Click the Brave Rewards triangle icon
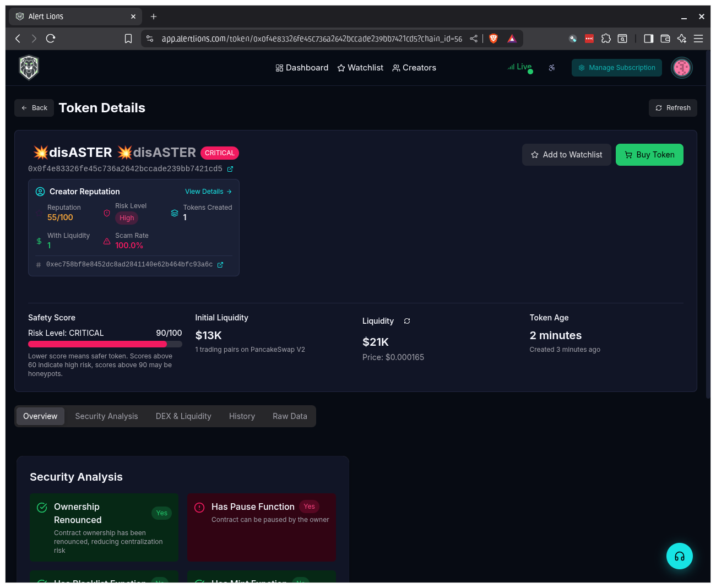Image resolution: width=716 pixels, height=588 pixels. [x=512, y=39]
